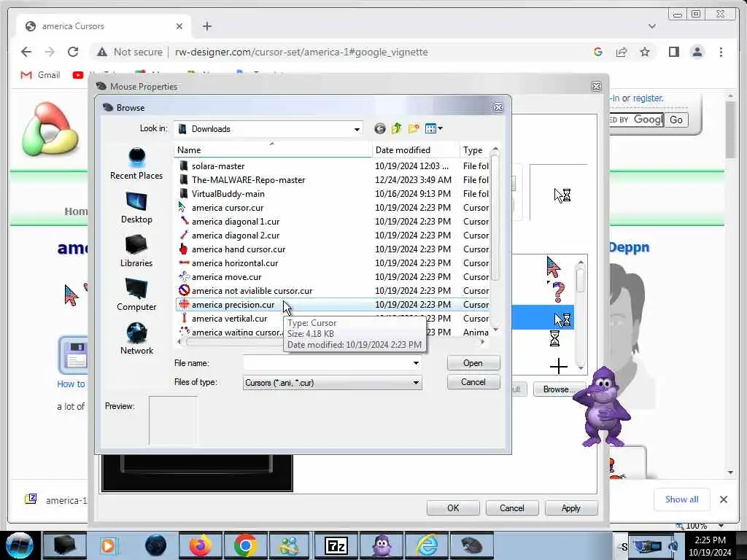Click Cancel in Mouse Properties
The width and height of the screenshot is (747, 560).
pyautogui.click(x=511, y=508)
